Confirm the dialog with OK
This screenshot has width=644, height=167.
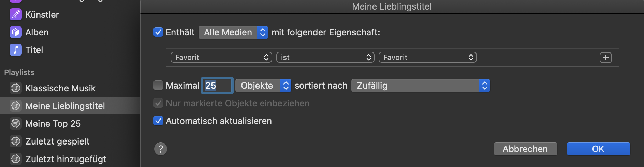(598, 149)
